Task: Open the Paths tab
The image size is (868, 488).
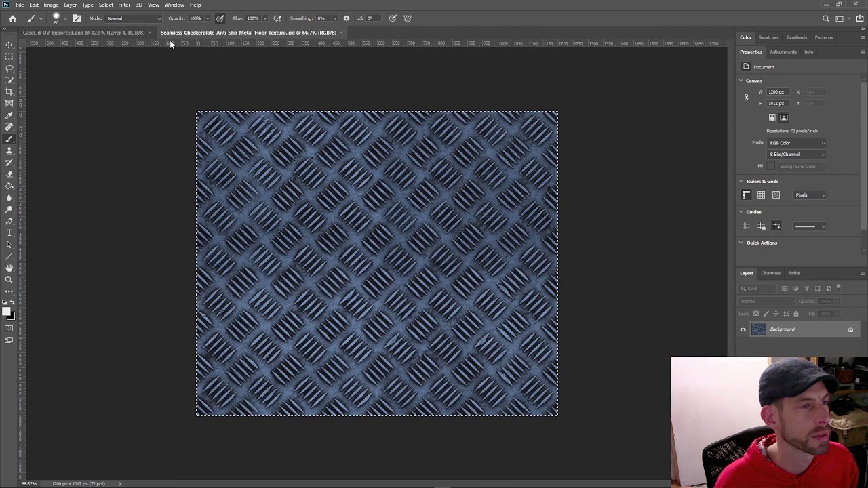Action: pyautogui.click(x=794, y=273)
